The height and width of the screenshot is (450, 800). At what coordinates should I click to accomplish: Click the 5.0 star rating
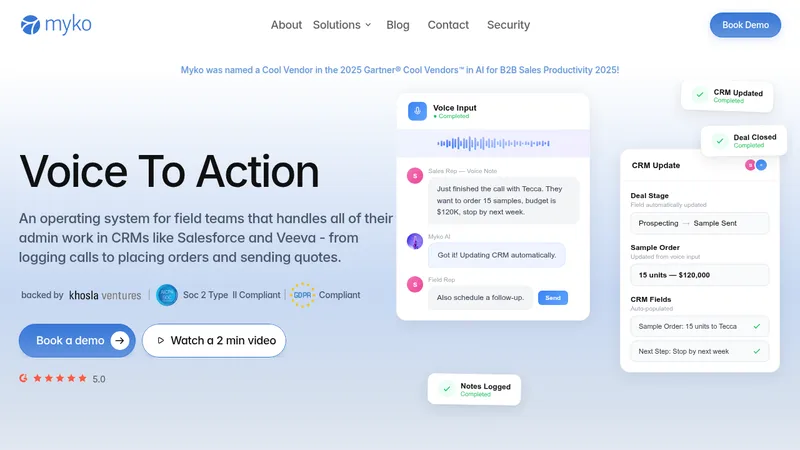point(69,379)
